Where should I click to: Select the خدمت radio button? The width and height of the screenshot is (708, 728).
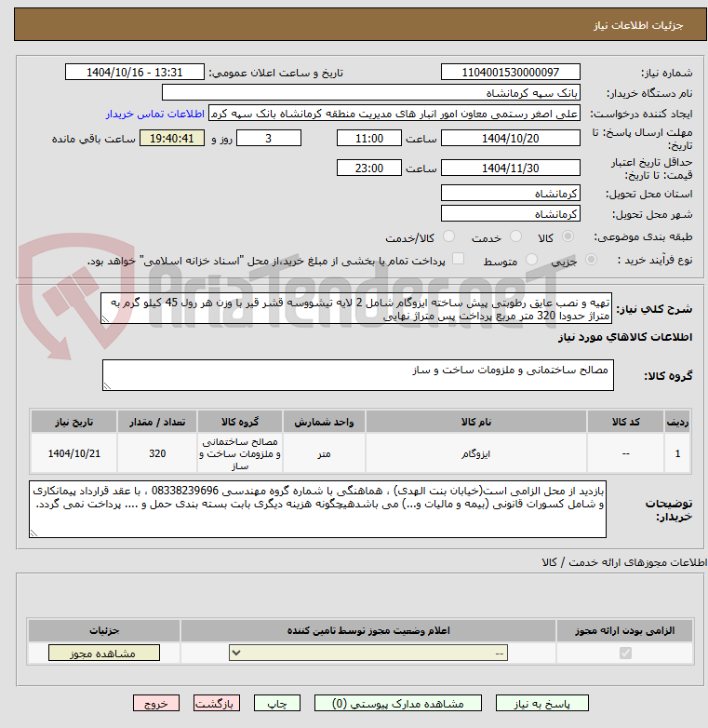(x=515, y=236)
